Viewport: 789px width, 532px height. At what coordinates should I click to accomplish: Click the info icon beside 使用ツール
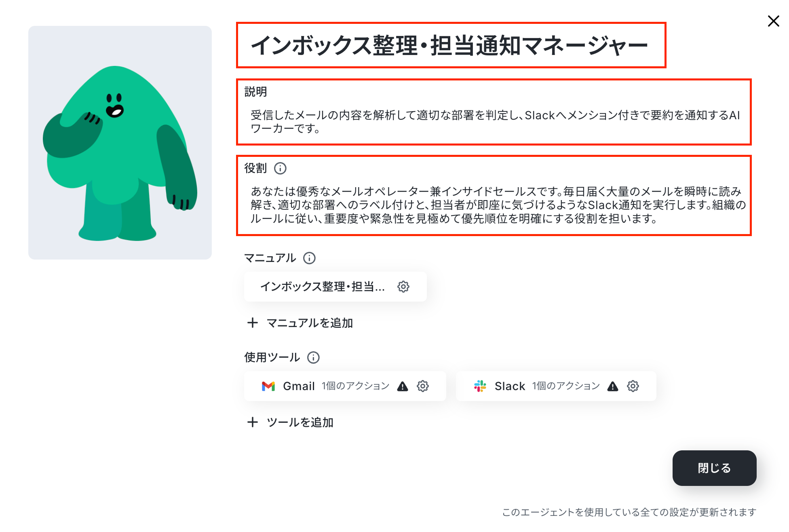click(x=313, y=357)
